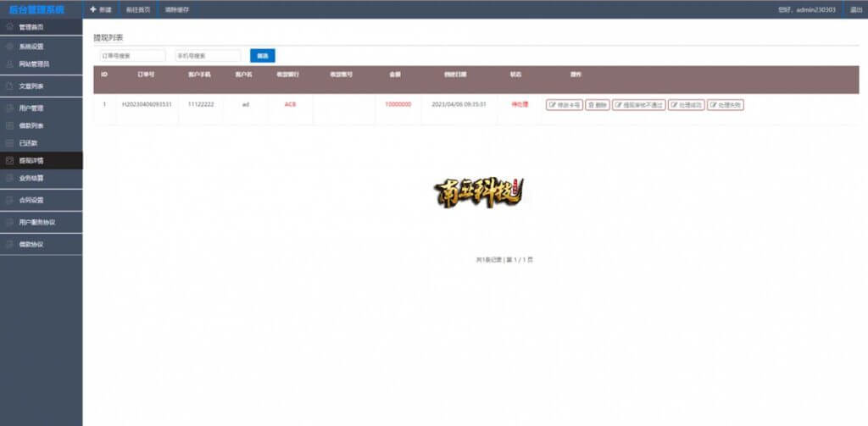868x426 pixels.
Task: Click the 已还款 icon in sidebar
Action: coord(9,143)
